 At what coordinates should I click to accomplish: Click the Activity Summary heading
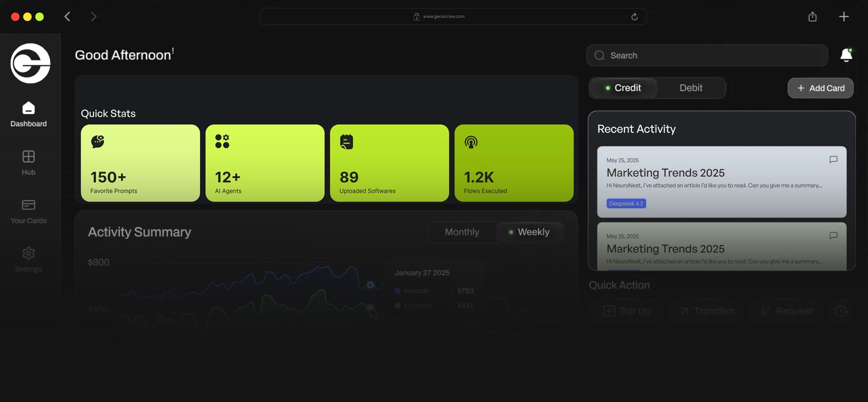click(139, 232)
